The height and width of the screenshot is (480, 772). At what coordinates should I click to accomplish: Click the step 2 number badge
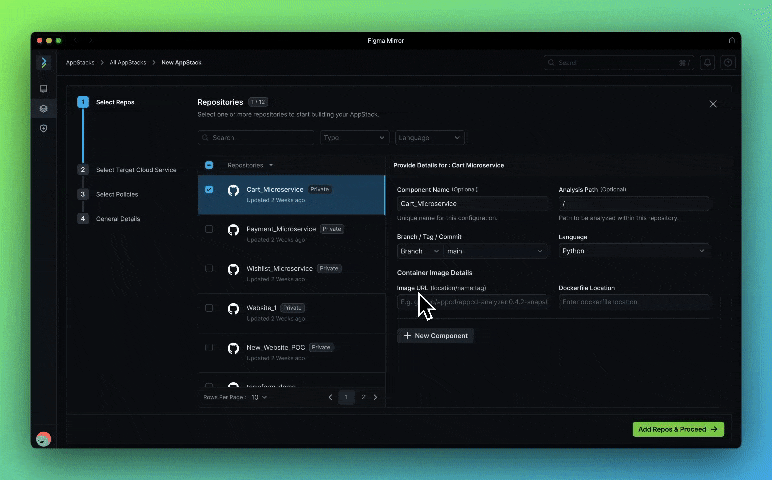pyautogui.click(x=83, y=169)
